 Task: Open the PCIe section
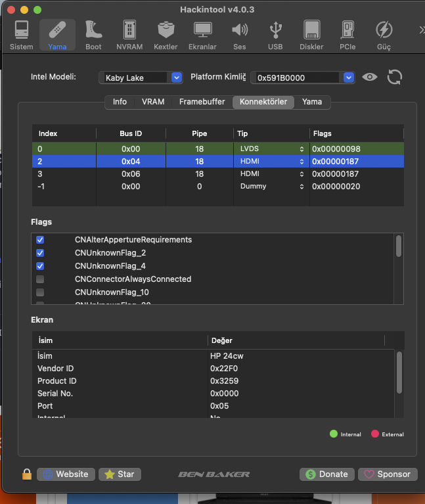pos(347,35)
